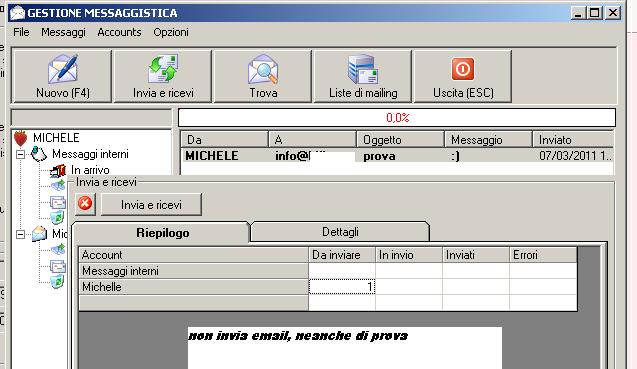Click the envelope icon in the title bar

tap(17, 13)
